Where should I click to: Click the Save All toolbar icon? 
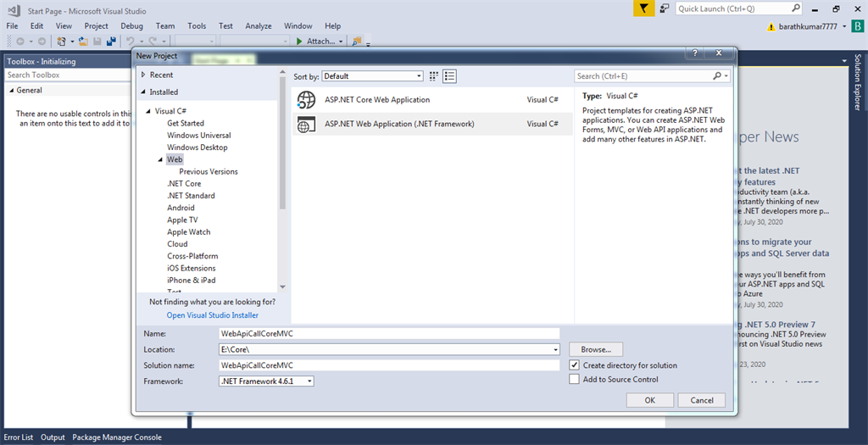point(111,42)
